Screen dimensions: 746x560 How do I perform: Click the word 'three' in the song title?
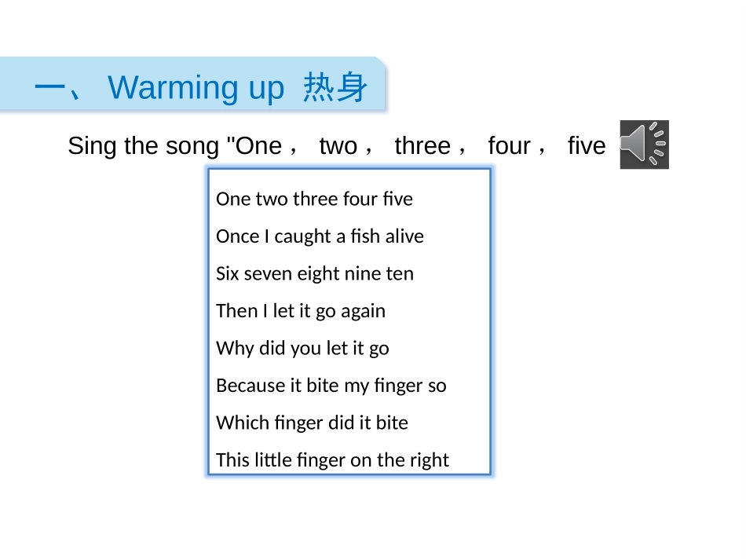coord(422,145)
